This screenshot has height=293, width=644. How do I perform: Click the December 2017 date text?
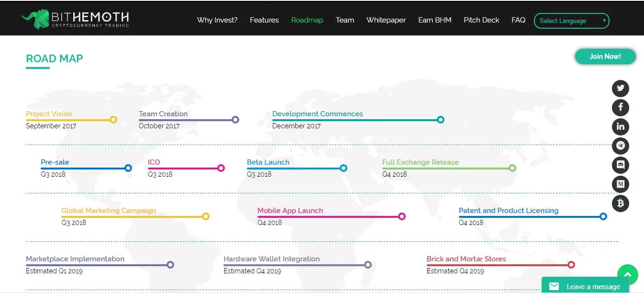[x=296, y=126]
